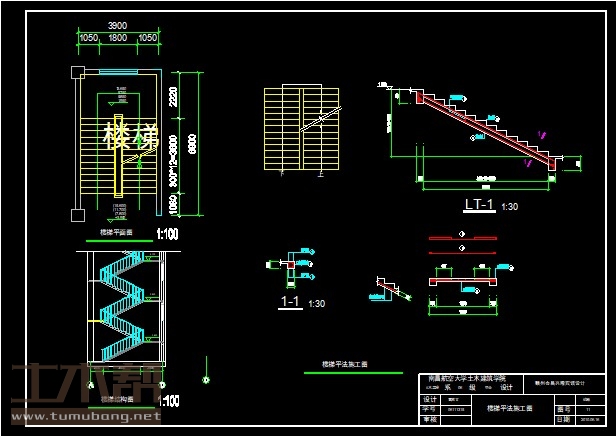Screen dimensions: 616x436
Task: Click the axis bubble marker at bottom left
Action: click(206, 380)
